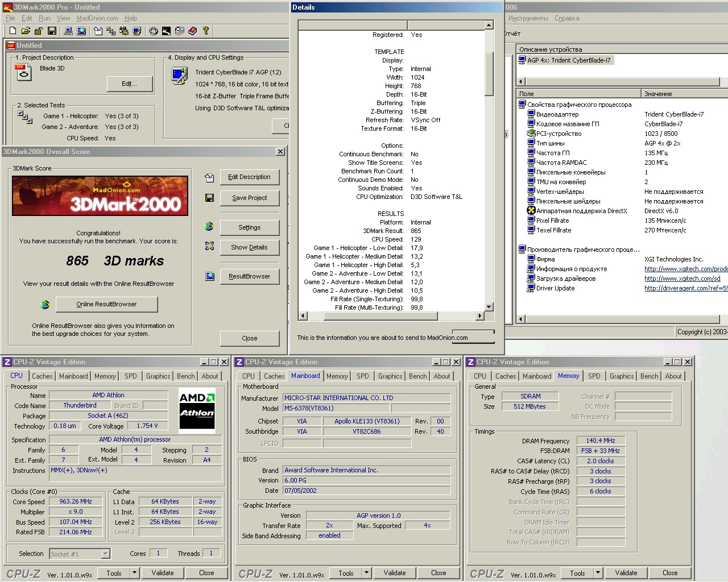Click Validate in the left CPU-Z window
Viewport: 728px width, 582px height.
[163, 573]
